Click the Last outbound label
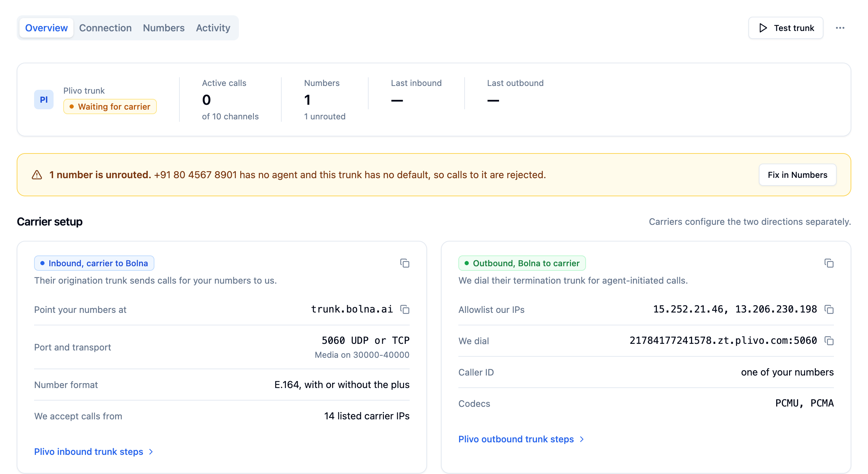 point(515,83)
